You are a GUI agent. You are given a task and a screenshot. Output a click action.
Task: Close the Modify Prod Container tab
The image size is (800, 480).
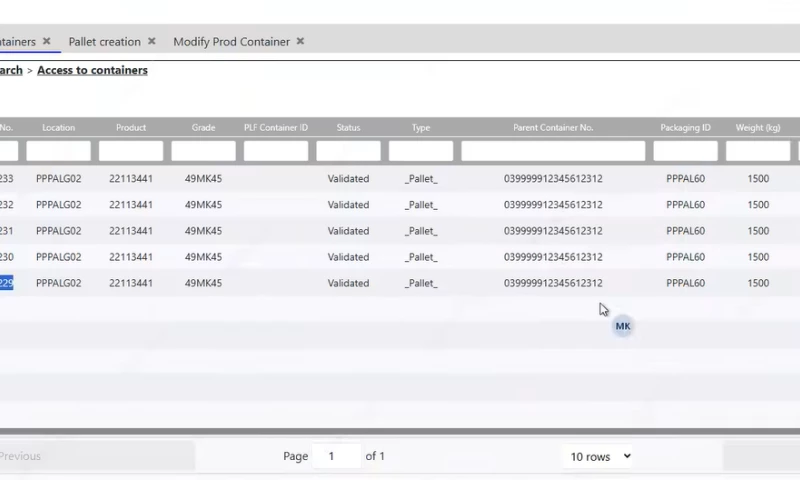click(x=301, y=41)
